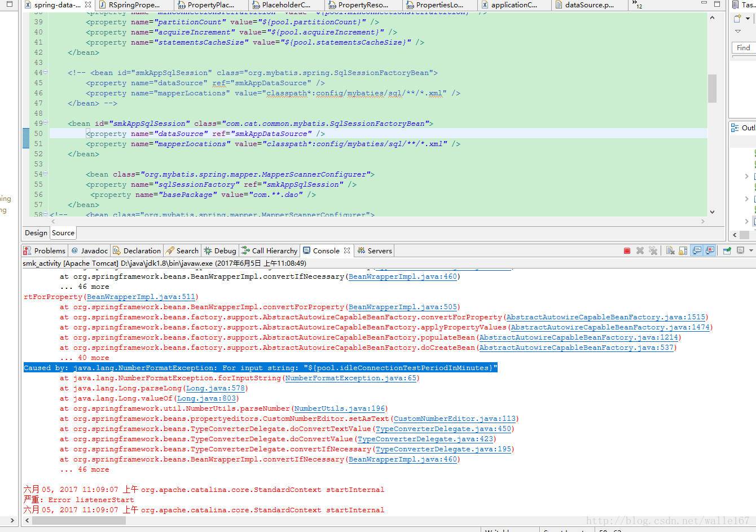756x532 pixels.
Task: Open the PropertyPlac... editor tab
Action: click(x=210, y=5)
